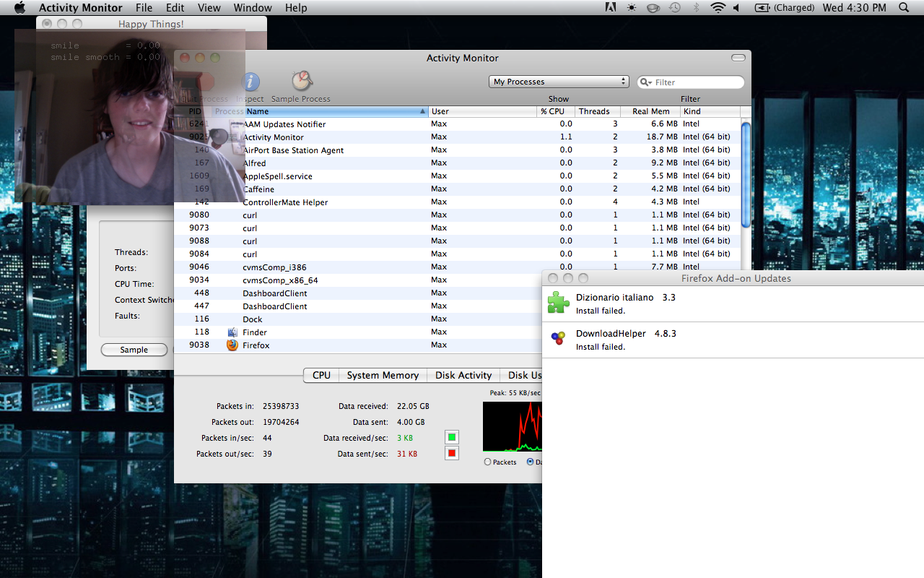Click the DownloadHelper add-on icon
Image resolution: width=924 pixels, height=578 pixels.
(558, 338)
